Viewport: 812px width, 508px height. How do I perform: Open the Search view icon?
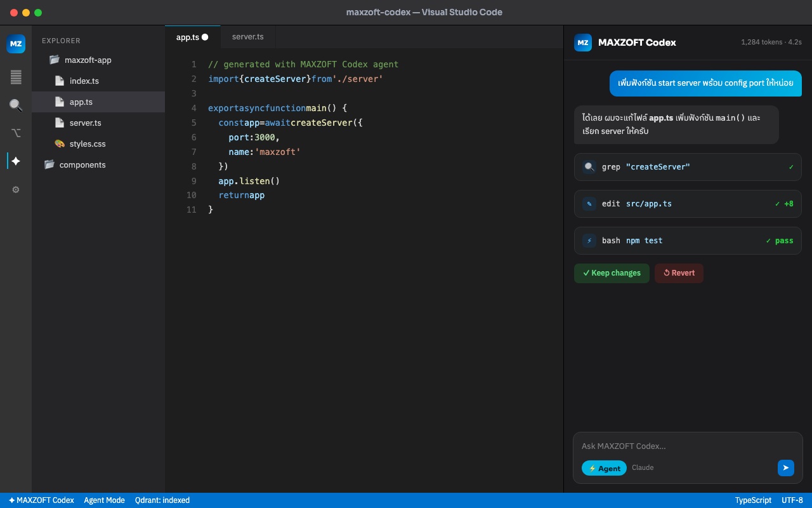[x=16, y=105]
